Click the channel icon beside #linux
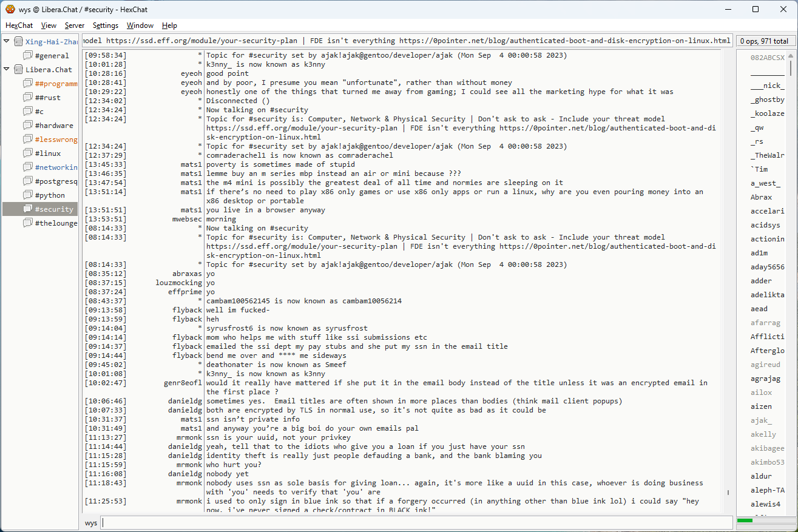Image resolution: width=798 pixels, height=532 pixels. point(28,153)
